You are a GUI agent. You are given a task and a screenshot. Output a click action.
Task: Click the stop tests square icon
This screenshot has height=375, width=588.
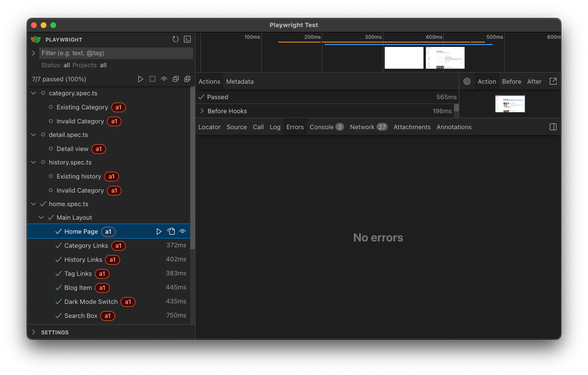[x=152, y=79]
